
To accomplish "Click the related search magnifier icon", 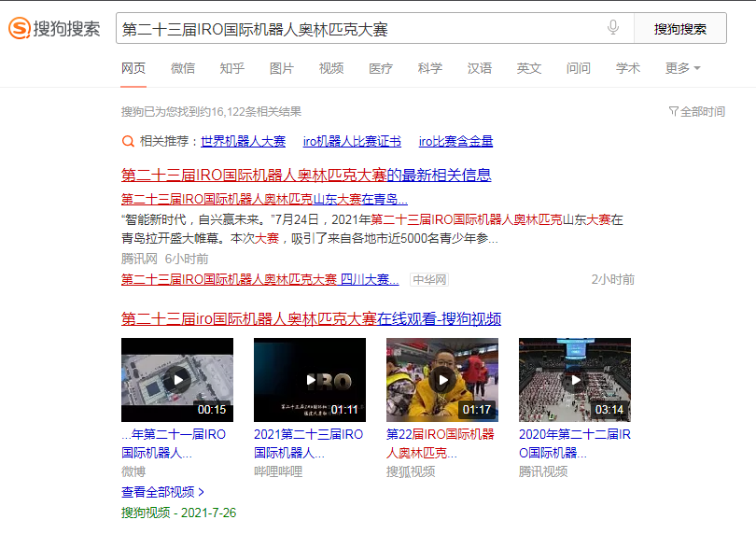I will [x=128, y=141].
